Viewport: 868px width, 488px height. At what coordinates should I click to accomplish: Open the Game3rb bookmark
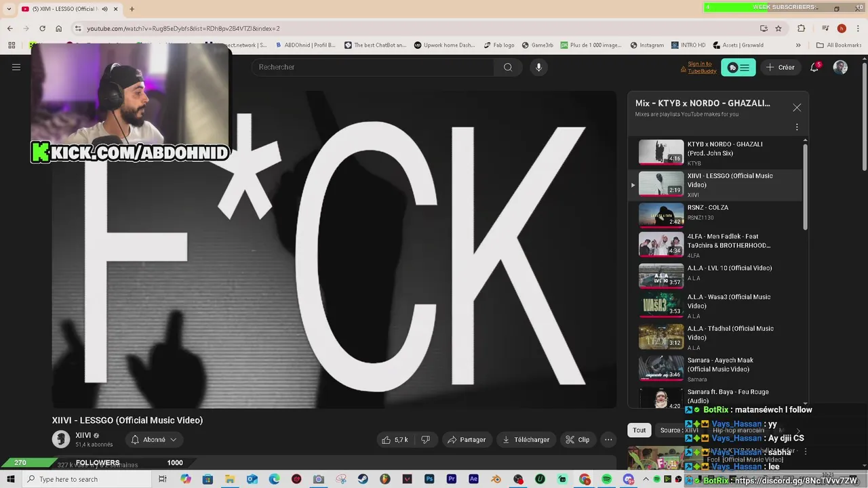tap(538, 45)
